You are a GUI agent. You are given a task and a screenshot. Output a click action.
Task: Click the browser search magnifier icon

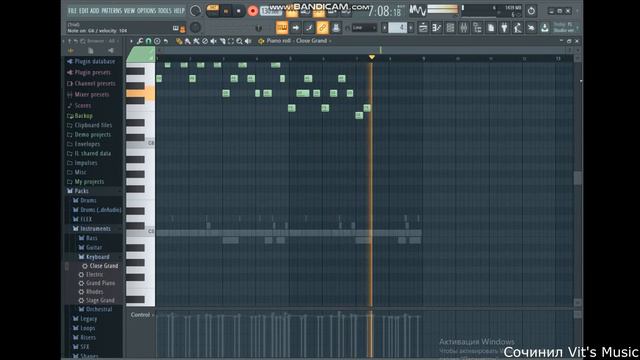[83, 41]
